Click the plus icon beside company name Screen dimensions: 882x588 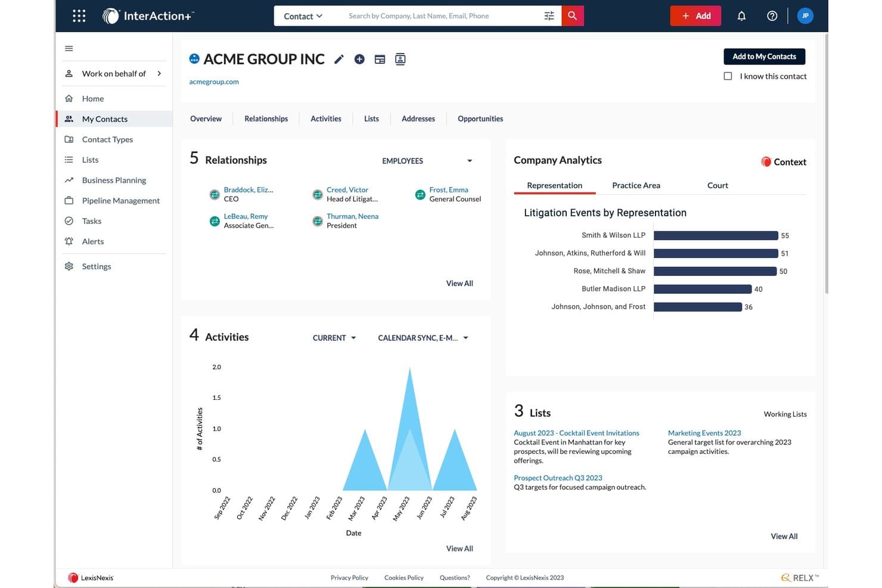coord(359,59)
